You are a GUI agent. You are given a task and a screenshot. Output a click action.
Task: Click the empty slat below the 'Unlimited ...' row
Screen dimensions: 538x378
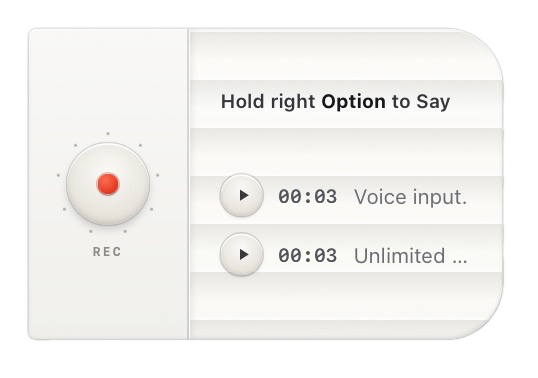[x=346, y=296]
